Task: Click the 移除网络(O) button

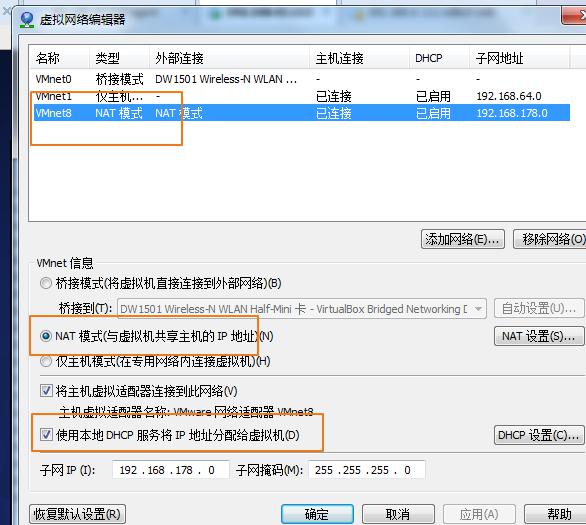Action: click(x=550, y=239)
